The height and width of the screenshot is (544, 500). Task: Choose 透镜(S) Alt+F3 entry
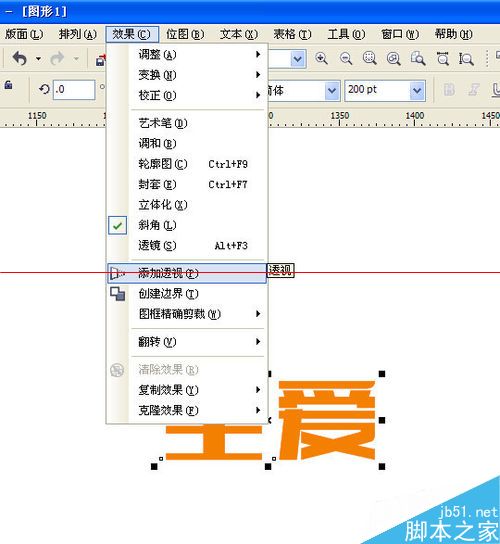pyautogui.click(x=187, y=246)
